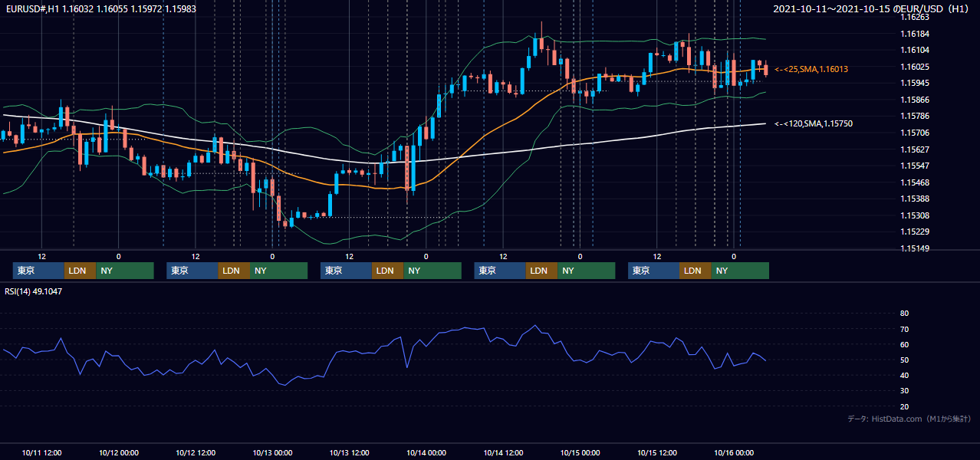This screenshot has height=460, width=980.
Task: Click price axis label 1.15706
Action: 915,133
